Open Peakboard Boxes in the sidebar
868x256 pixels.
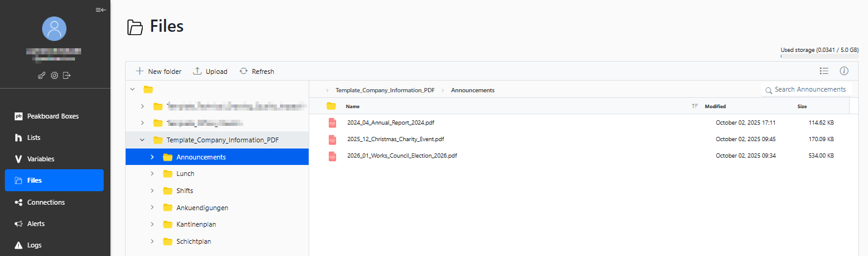click(52, 116)
